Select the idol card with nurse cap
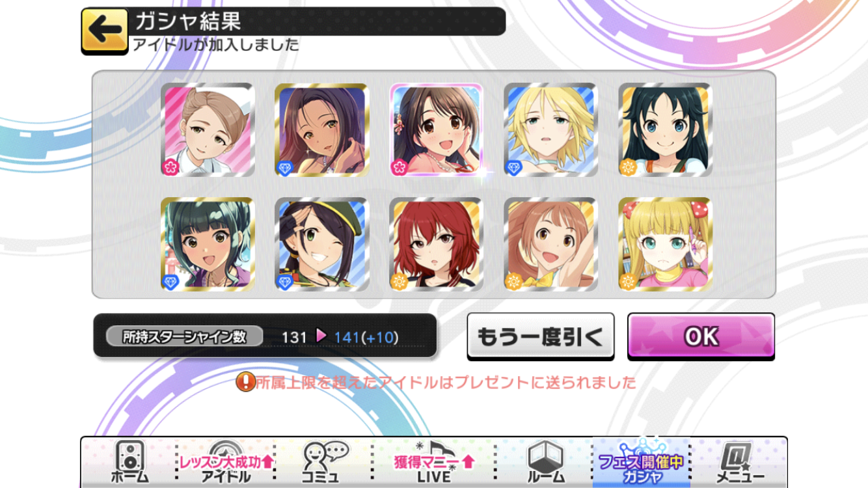Image resolution: width=868 pixels, height=488 pixels. coord(208,129)
